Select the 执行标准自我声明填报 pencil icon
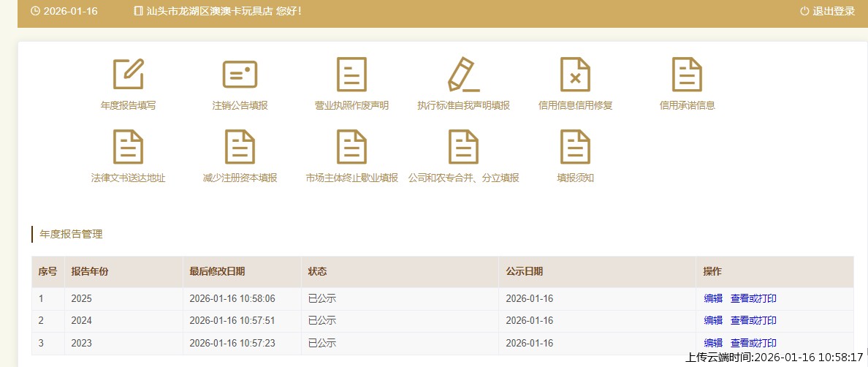Viewport: 868px width, 367px height. point(463,75)
